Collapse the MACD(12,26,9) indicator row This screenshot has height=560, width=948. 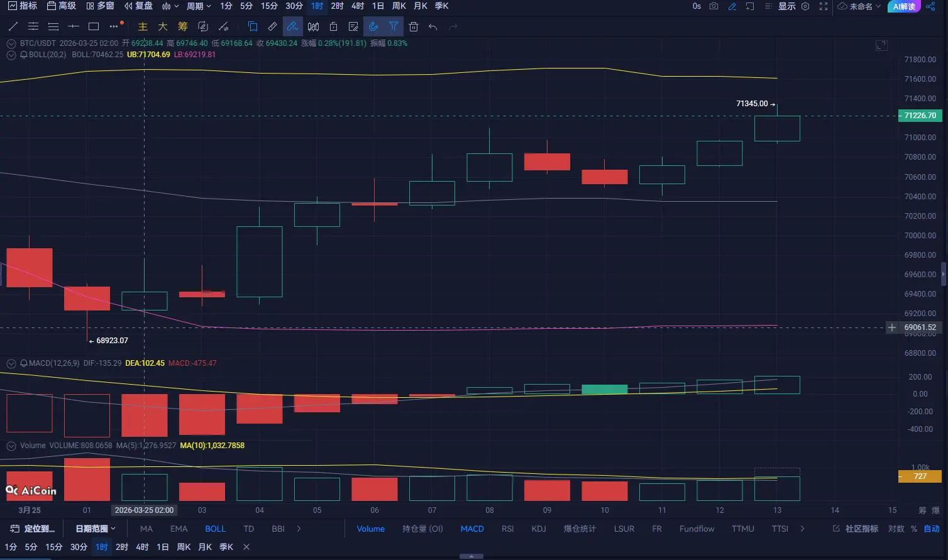[11, 363]
